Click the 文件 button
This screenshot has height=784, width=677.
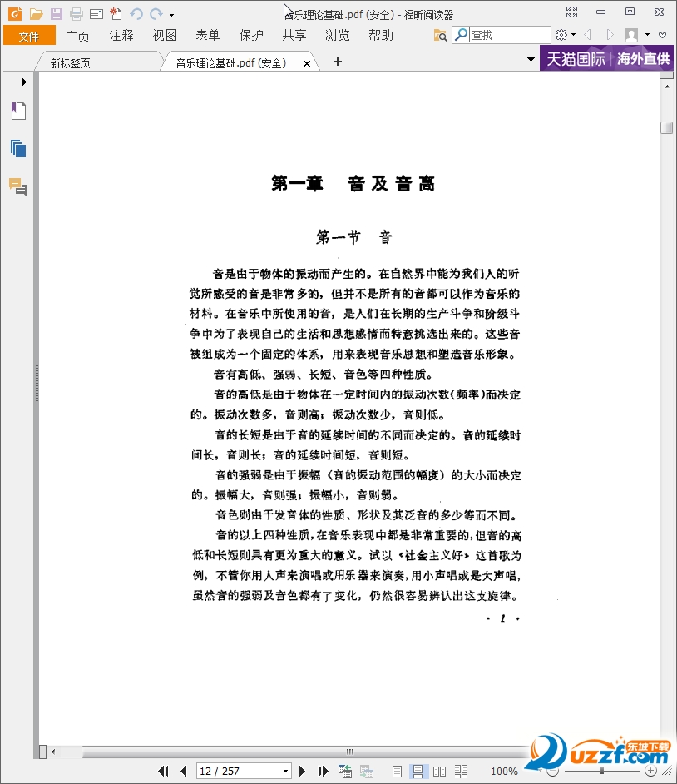[29, 35]
